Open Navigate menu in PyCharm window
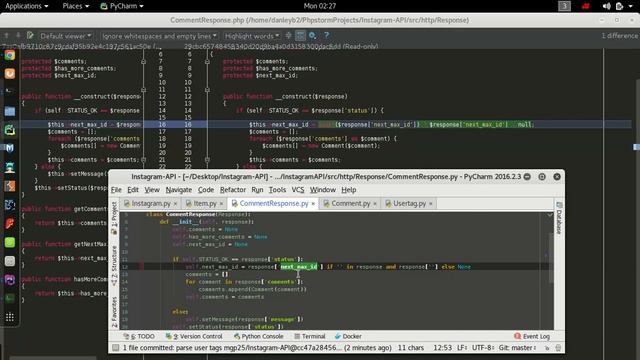This screenshot has width=640, height=360. pos(178,190)
